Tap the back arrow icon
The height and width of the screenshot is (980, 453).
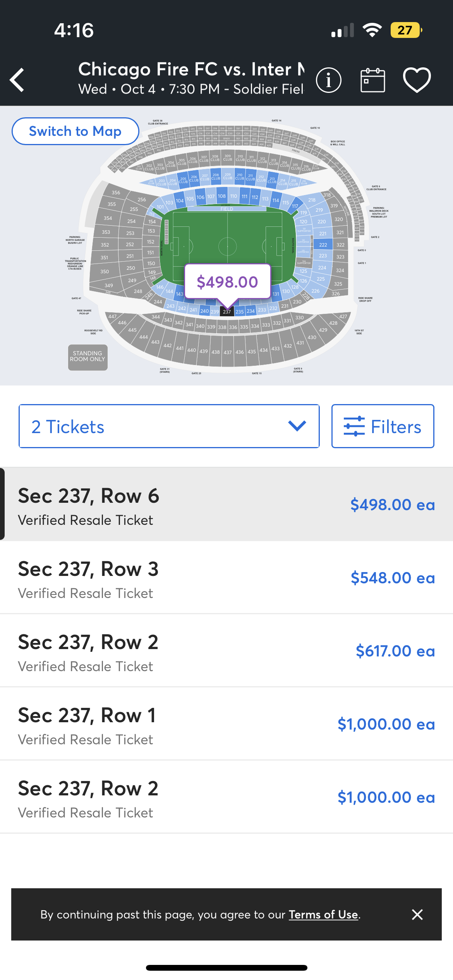pyautogui.click(x=17, y=80)
